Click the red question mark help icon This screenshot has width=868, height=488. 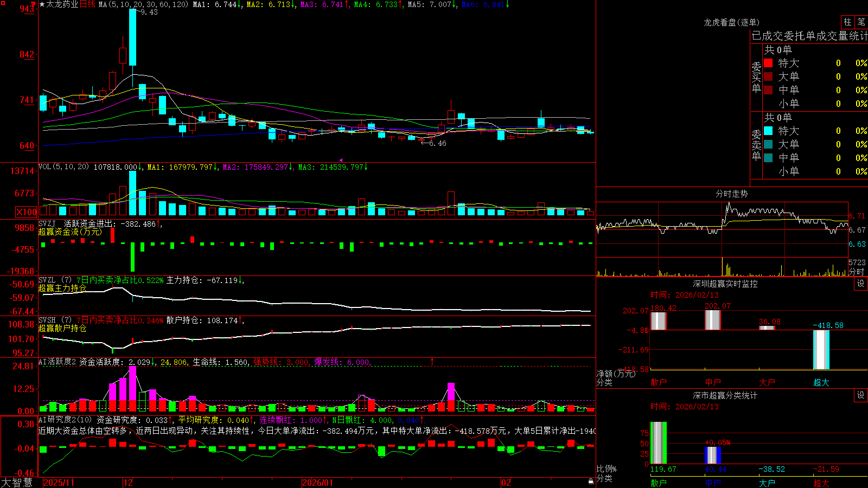point(33,4)
